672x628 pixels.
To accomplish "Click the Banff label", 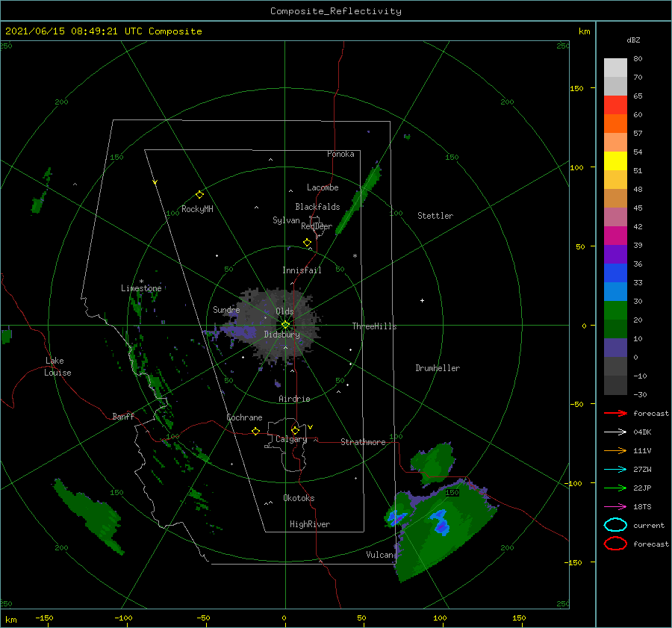I will click(123, 417).
